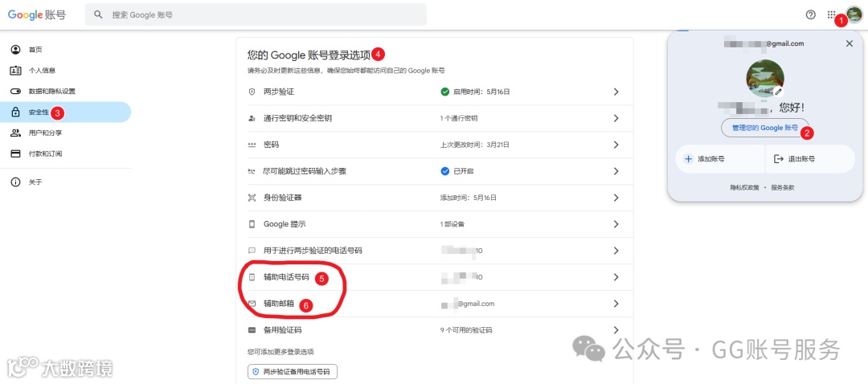Open the 服务条款 link
This screenshot has height=384, width=868.
pos(783,187)
